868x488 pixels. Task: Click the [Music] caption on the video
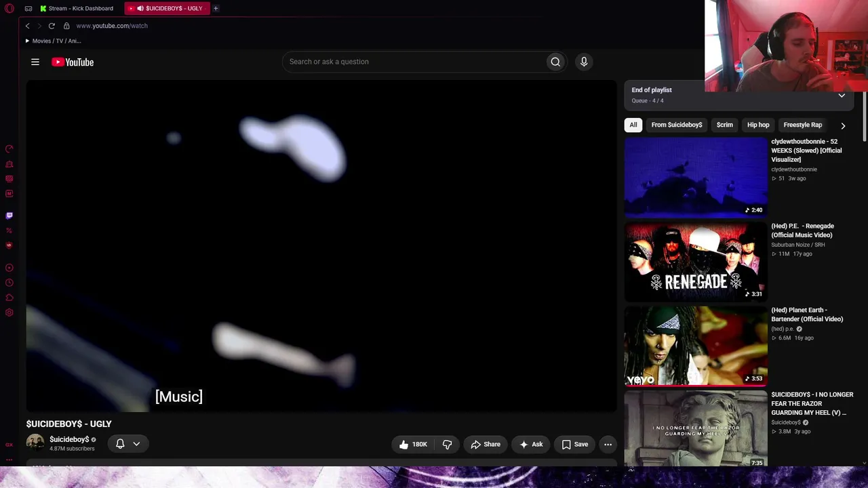tap(179, 396)
